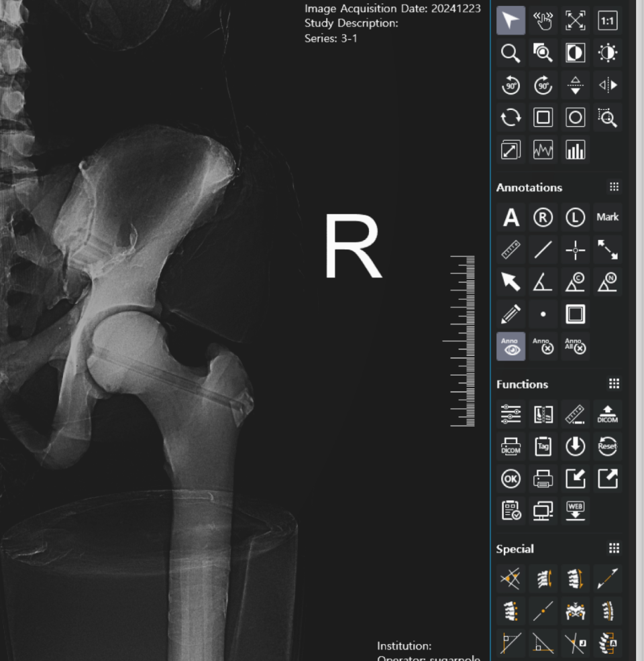Open the DICOM Tag clipboard viewer
Viewport: 644px width, 661px height.
(543, 446)
